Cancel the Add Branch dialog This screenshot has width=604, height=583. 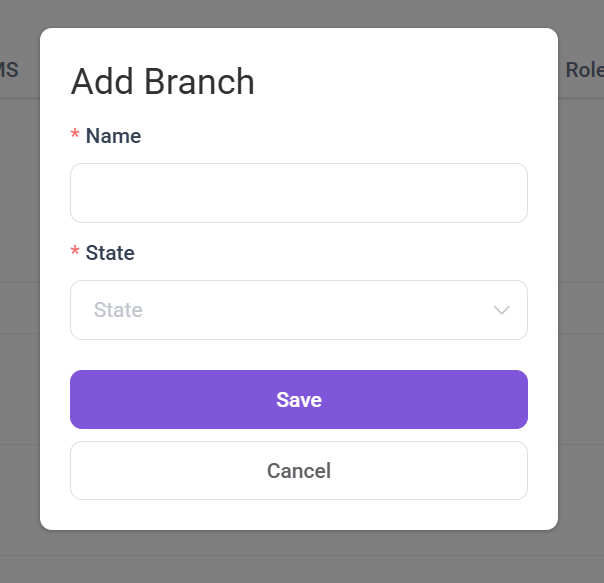point(298,470)
